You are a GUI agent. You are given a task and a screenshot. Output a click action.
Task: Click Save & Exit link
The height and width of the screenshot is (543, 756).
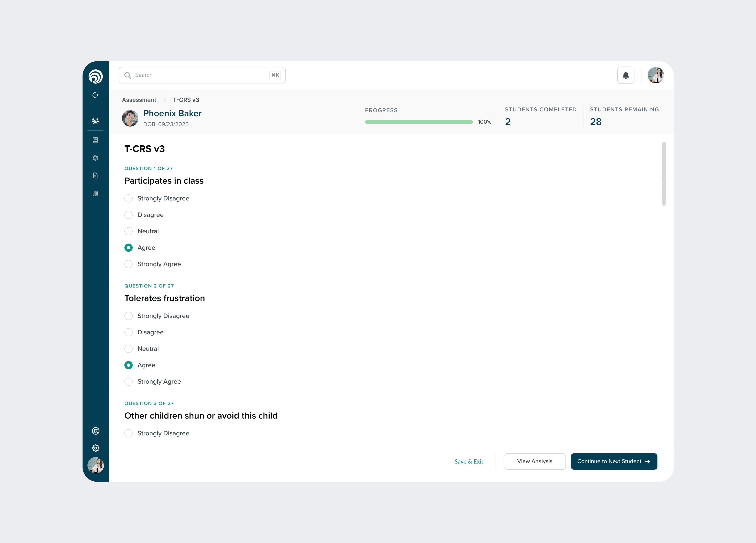[468, 461]
